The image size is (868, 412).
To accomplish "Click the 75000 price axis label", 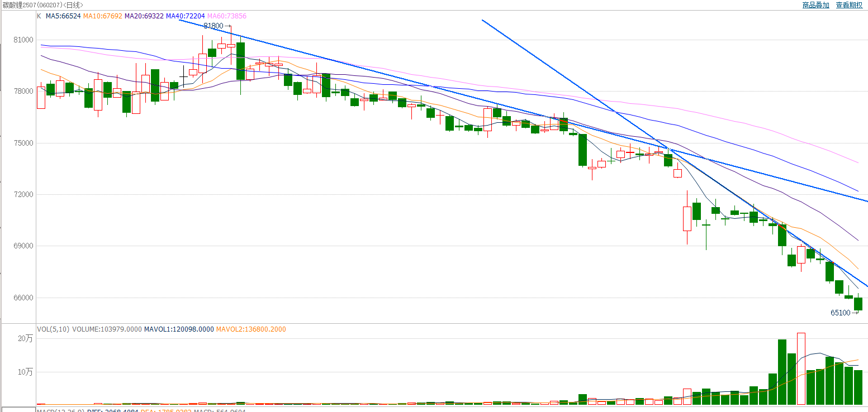I will [x=24, y=143].
